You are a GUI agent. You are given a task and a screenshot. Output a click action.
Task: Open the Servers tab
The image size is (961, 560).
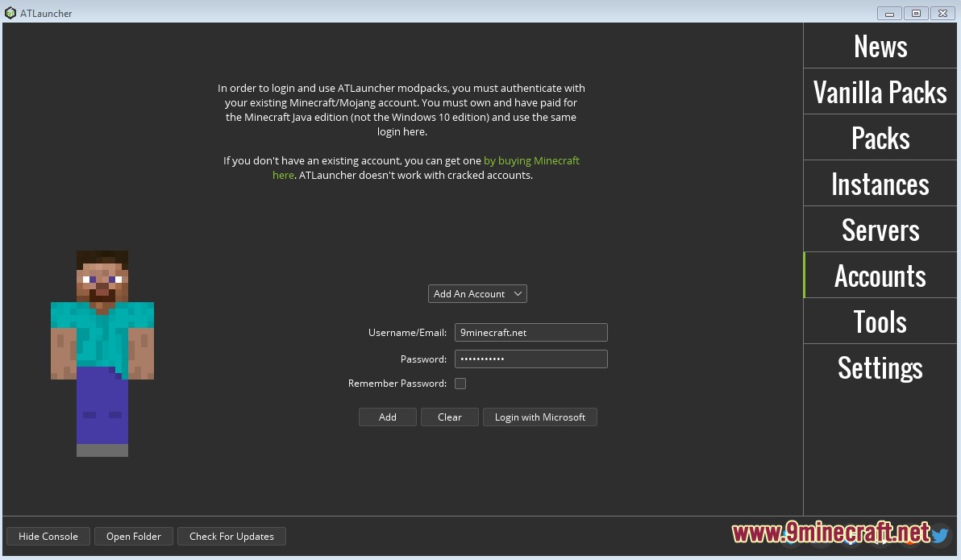coord(880,230)
